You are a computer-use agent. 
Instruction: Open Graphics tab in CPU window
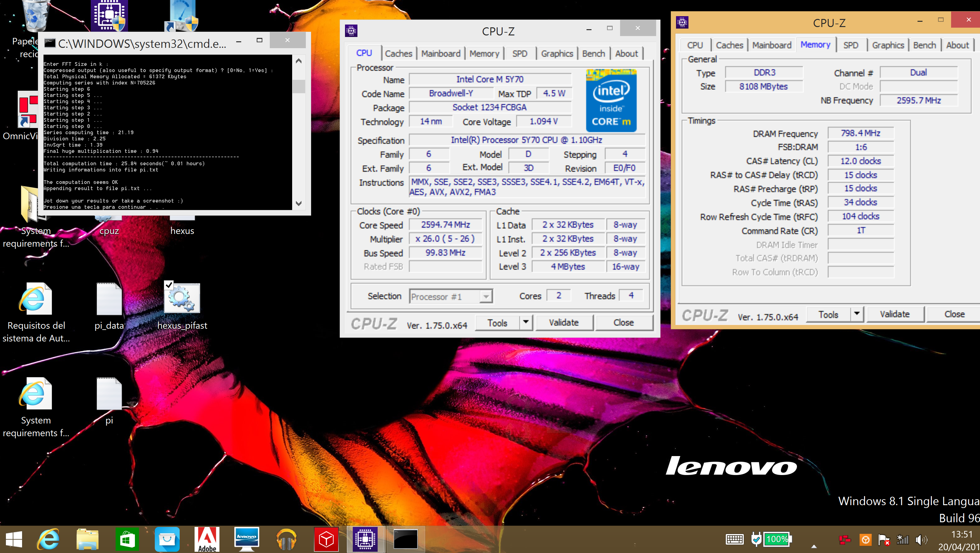click(x=557, y=54)
